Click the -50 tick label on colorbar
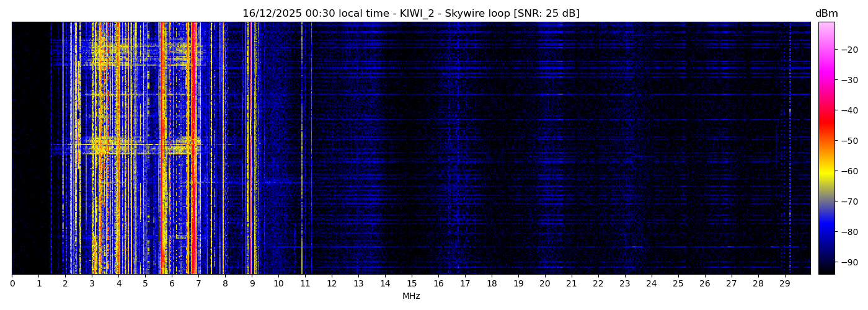868x310 pixels. (849, 141)
